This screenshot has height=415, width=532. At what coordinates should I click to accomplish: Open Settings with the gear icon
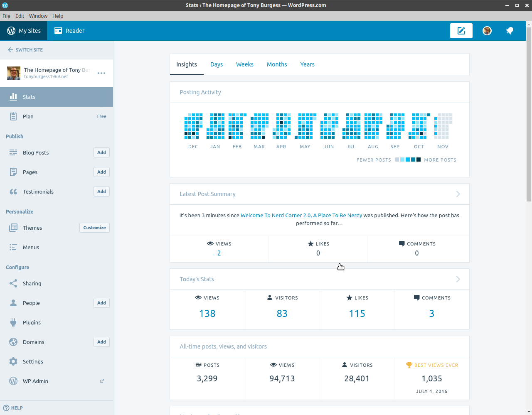(x=13, y=361)
